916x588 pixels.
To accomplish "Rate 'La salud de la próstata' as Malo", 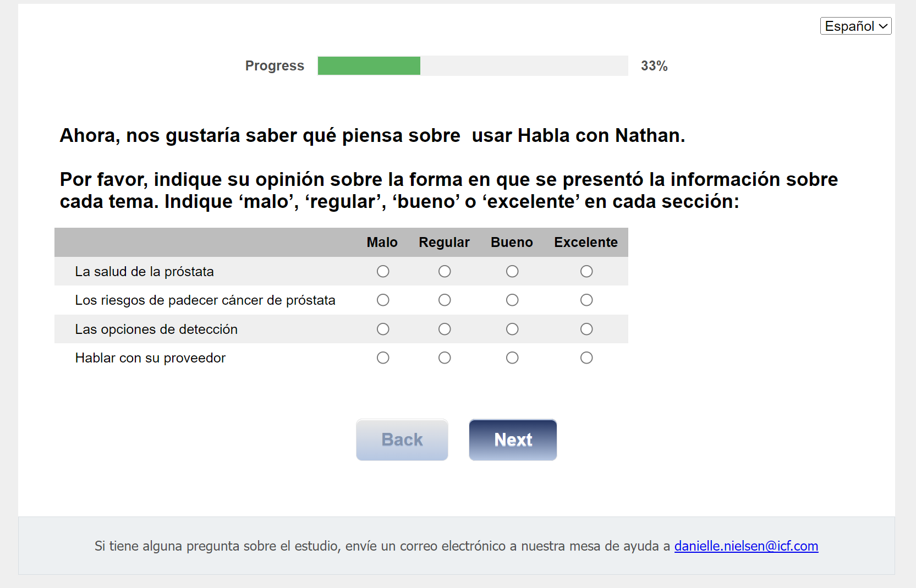I will (383, 271).
